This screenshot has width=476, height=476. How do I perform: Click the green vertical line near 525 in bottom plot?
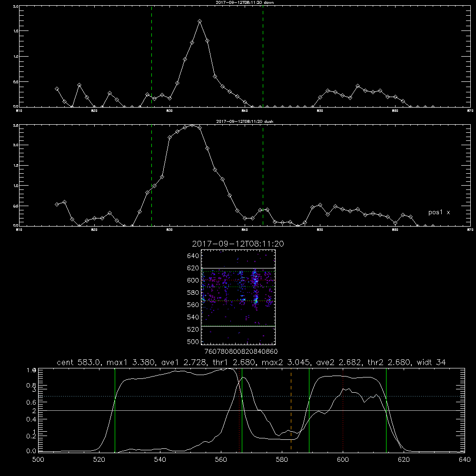click(115, 410)
